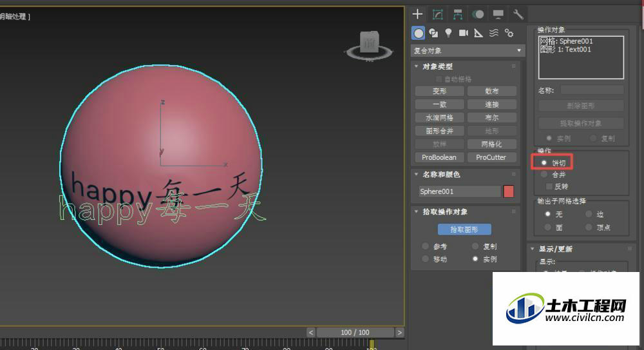644x350 pixels.
Task: Click the 连接 object type button
Action: pyautogui.click(x=491, y=104)
